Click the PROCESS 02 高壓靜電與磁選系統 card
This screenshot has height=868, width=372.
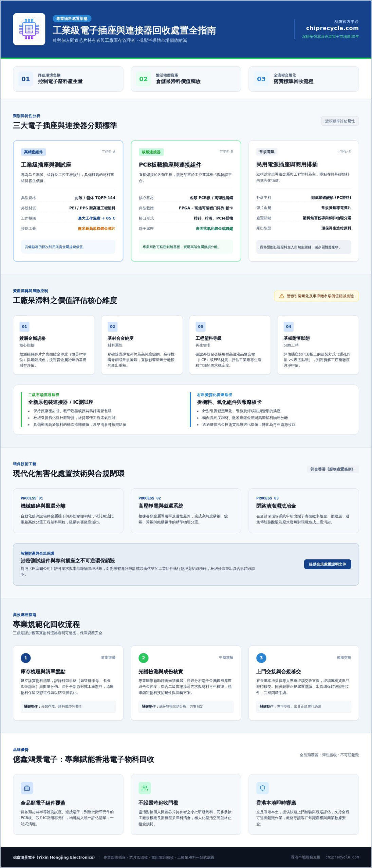186,511
